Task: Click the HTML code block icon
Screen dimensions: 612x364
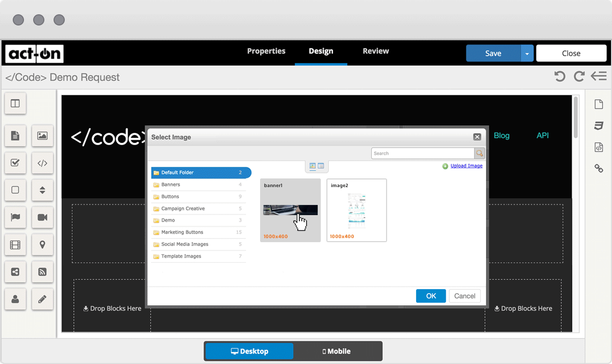Action: point(42,163)
